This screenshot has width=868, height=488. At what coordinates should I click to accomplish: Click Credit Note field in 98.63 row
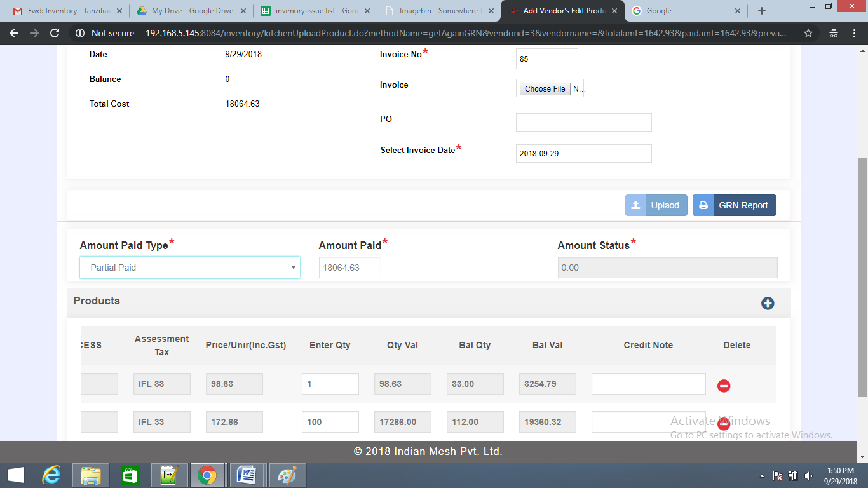(649, 384)
